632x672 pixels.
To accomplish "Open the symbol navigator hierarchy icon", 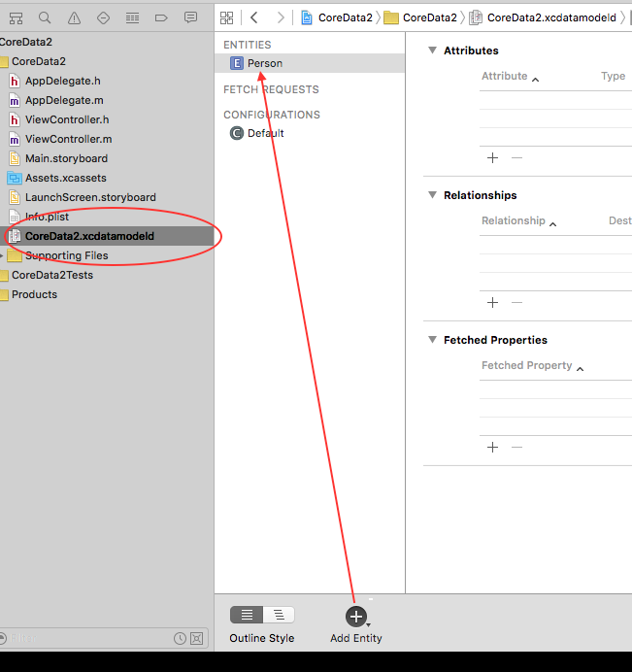I will 17,18.
